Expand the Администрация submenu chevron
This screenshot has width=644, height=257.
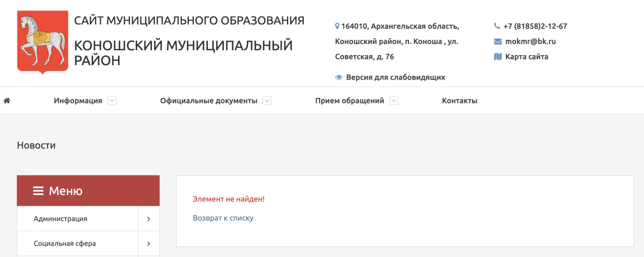point(149,219)
